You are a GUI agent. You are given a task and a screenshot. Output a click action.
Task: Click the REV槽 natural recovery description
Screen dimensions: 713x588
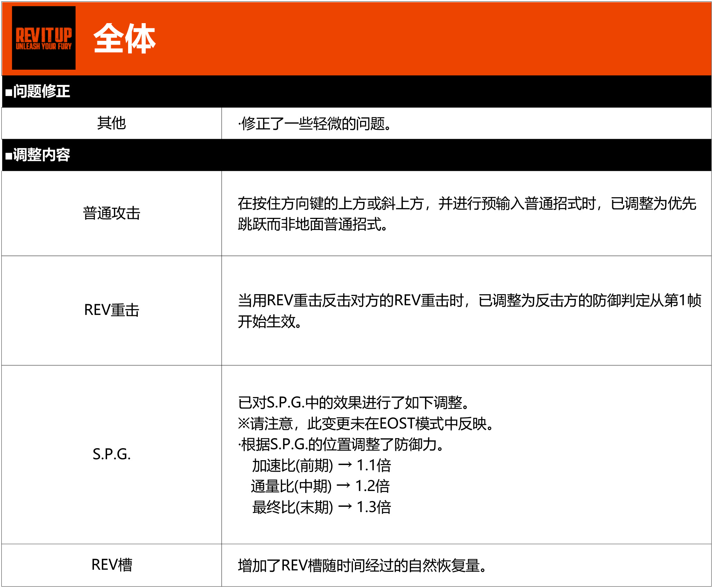tap(363, 566)
